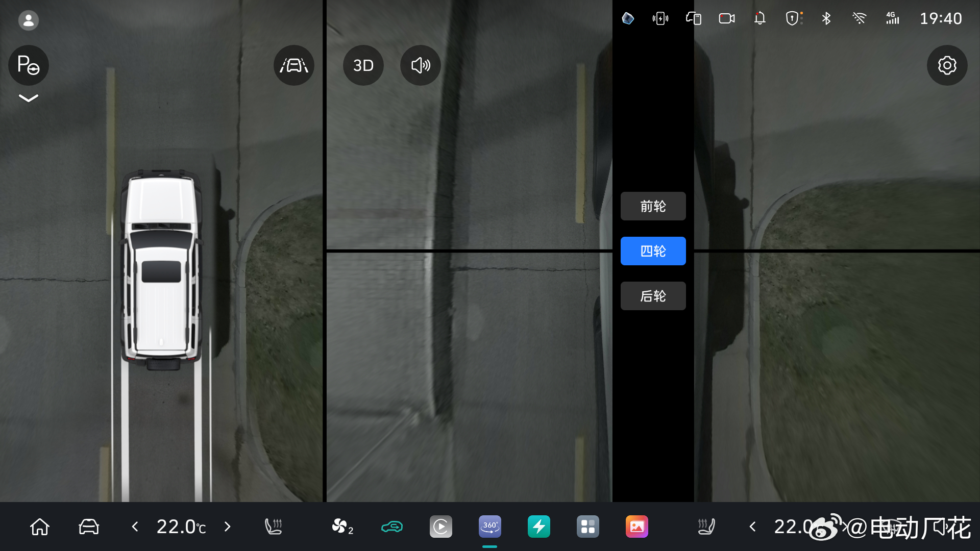The width and height of the screenshot is (980, 551).
Task: Expand the chevron below the parking icon
Action: 29,98
